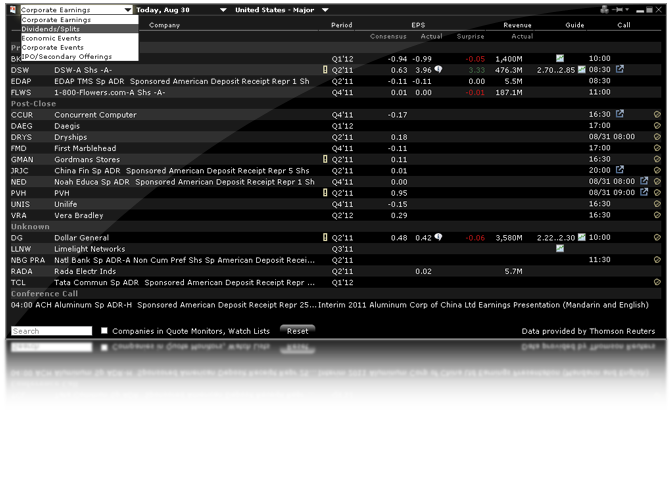Click the DG EPS actual comment bubble
Screen dimensions: 672x500
click(x=438, y=237)
